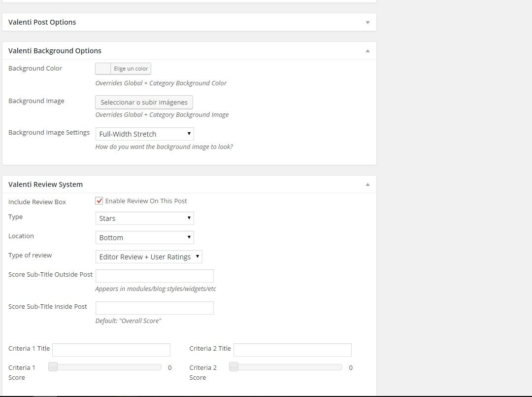532x397 pixels.
Task: Collapse the Valenti Background Options panel arrow
Action: pyautogui.click(x=367, y=51)
